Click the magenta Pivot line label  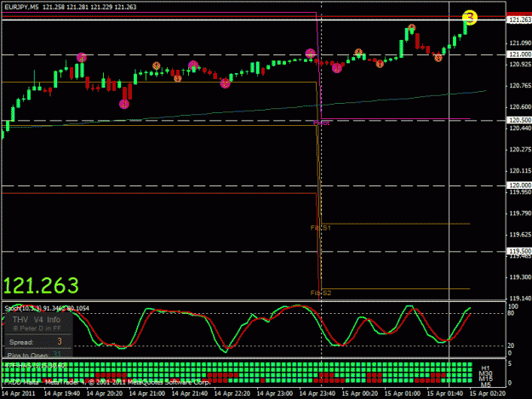click(x=321, y=123)
